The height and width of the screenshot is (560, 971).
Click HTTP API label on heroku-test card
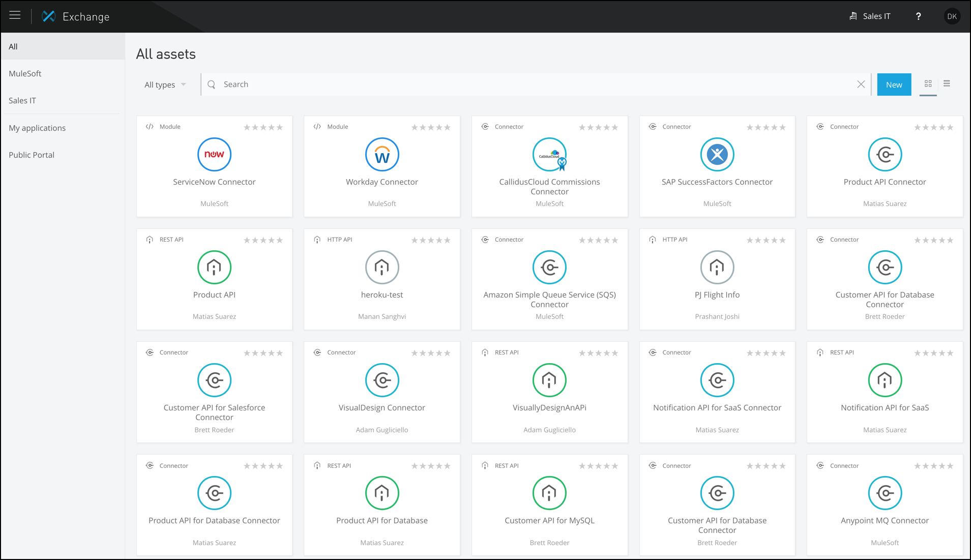click(x=340, y=240)
